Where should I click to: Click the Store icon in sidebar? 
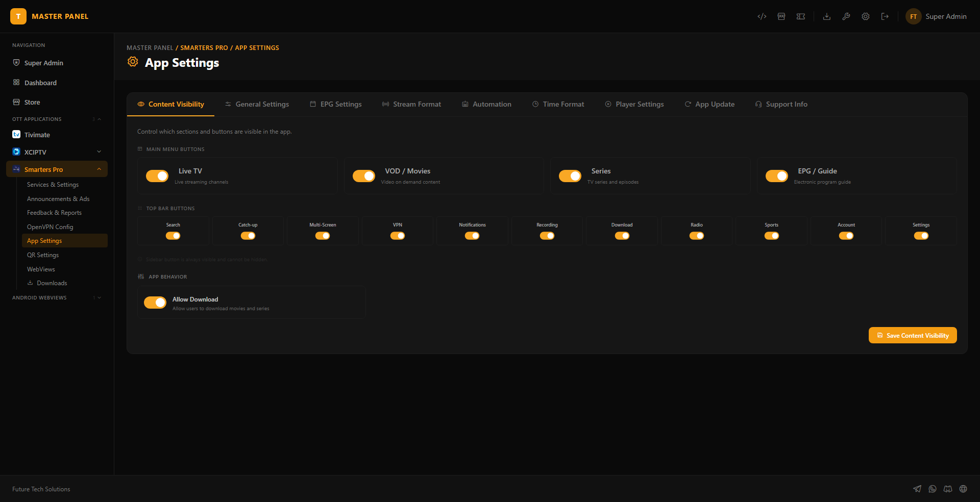click(x=16, y=102)
